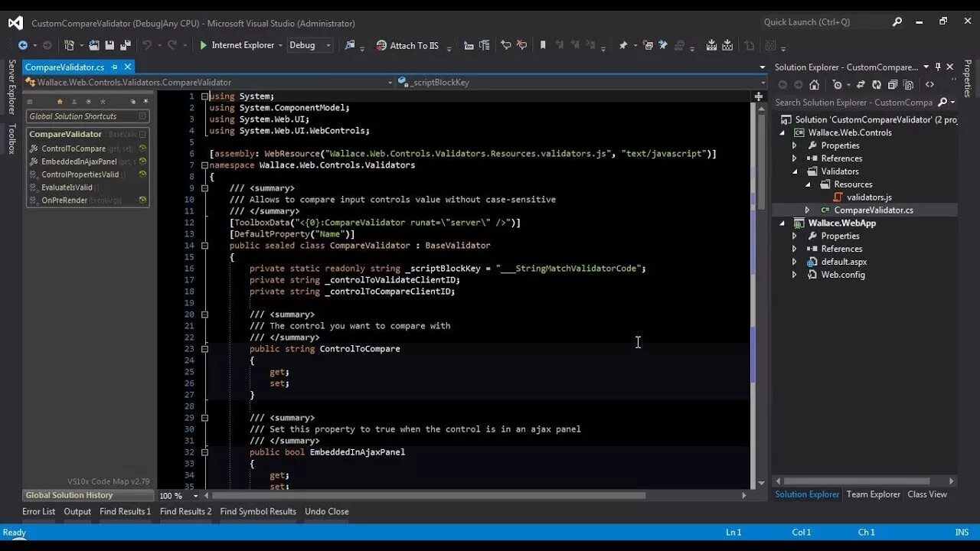
Task: Open the Toolbox side tab
Action: click(x=11, y=139)
